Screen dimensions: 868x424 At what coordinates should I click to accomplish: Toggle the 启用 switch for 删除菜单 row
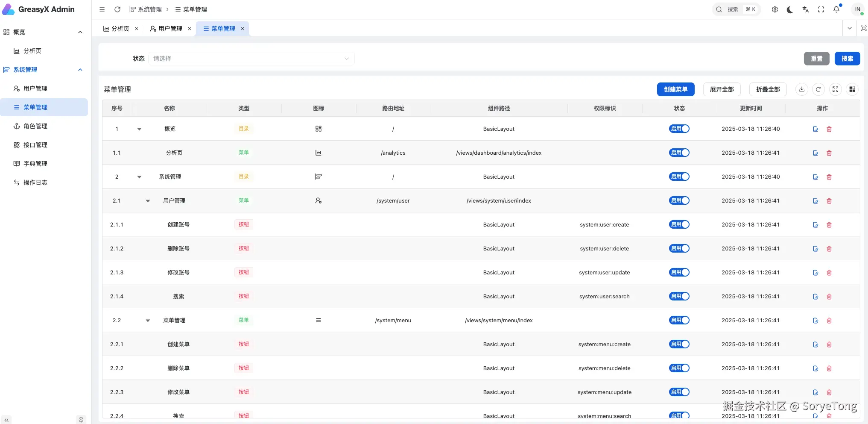pyautogui.click(x=679, y=368)
